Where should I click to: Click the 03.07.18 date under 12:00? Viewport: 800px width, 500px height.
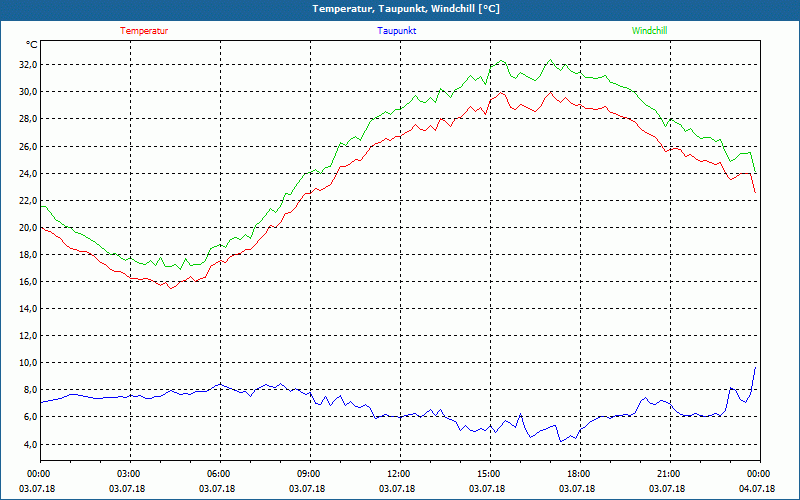[396, 489]
